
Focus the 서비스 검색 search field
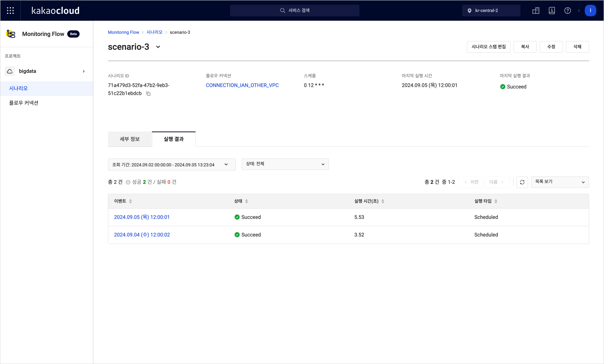pos(295,11)
